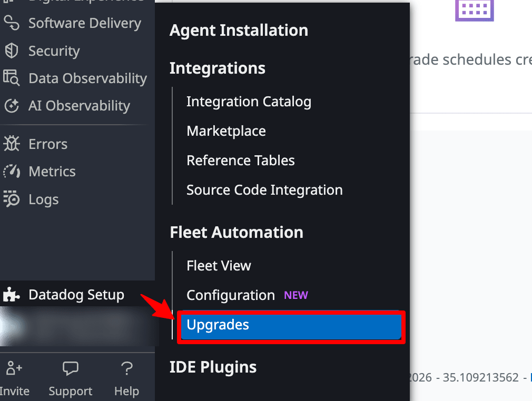Open the Marketplace menu entry
This screenshot has width=532, height=401.
226,131
